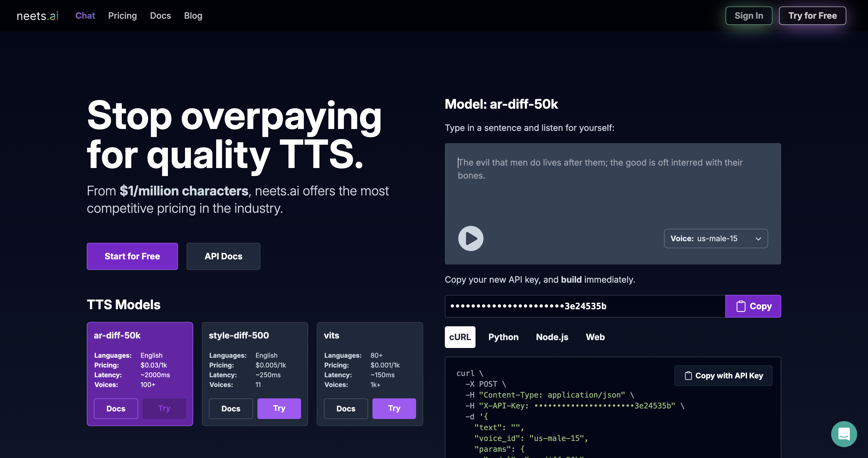
Task: Try the style-diff-500 model
Action: (279, 408)
